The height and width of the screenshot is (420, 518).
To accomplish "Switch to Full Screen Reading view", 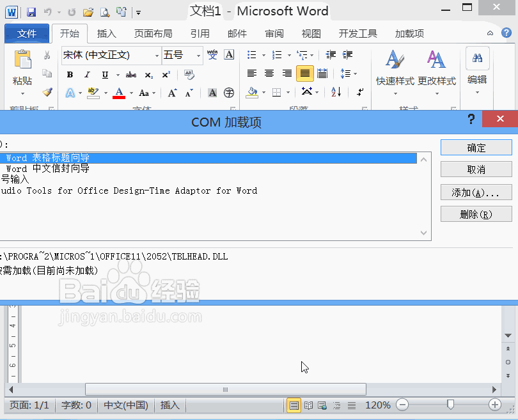I will click(308, 405).
